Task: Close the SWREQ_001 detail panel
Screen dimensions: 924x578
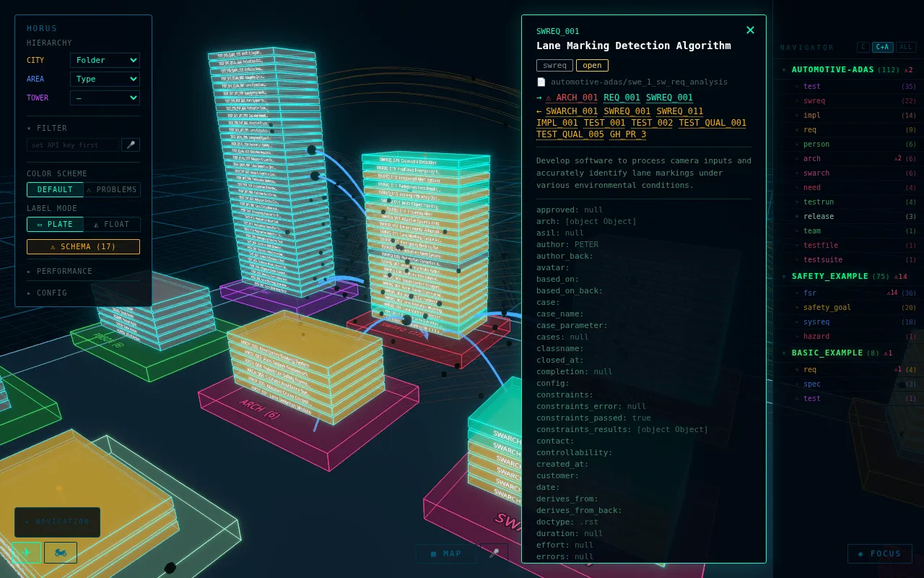Action: pyautogui.click(x=750, y=30)
